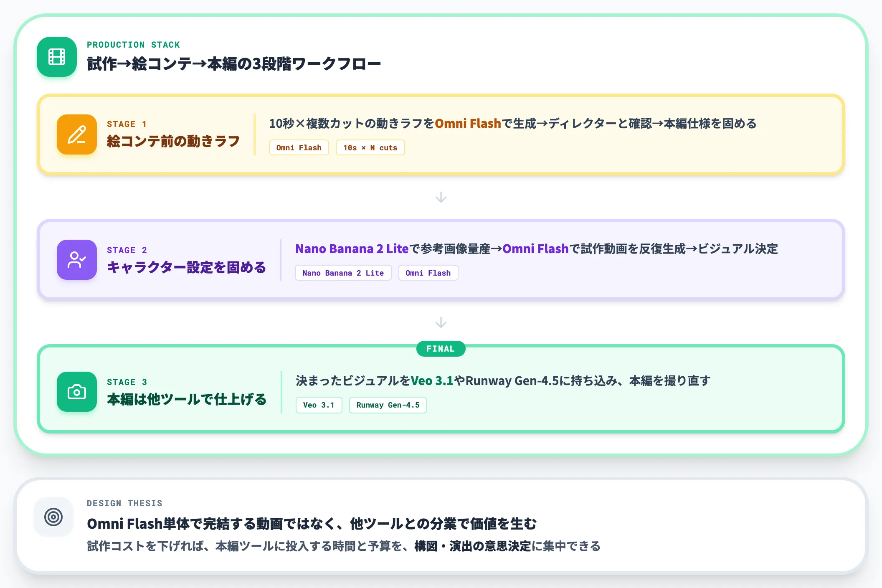The height and width of the screenshot is (588, 882).
Task: Click the '10s × N cuts' tag
Action: coord(370,147)
